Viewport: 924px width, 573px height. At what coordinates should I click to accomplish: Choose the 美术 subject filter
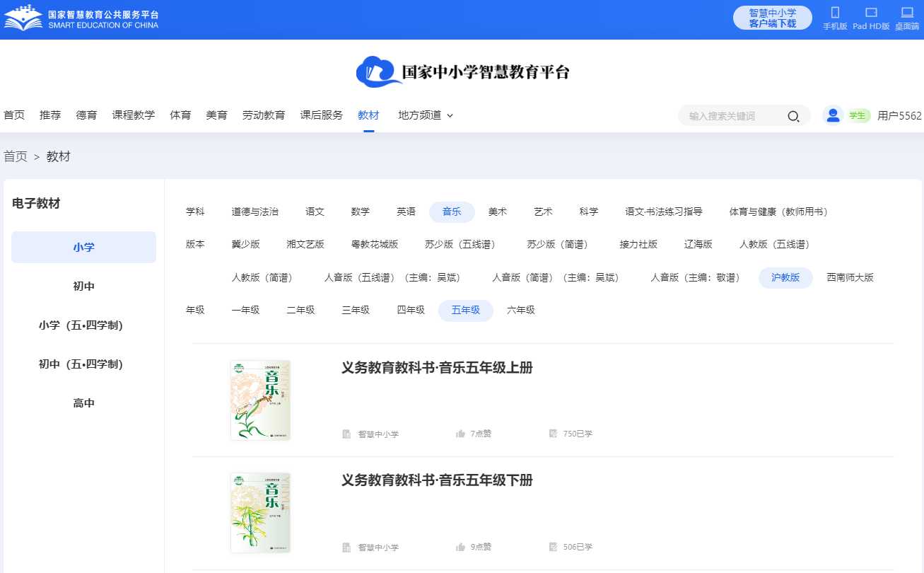(x=498, y=212)
